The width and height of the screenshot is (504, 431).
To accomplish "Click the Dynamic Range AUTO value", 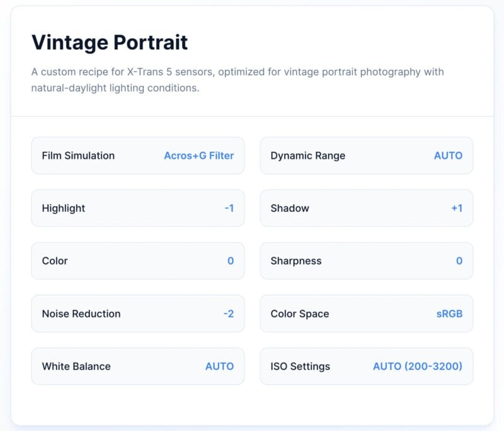I will coord(448,156).
